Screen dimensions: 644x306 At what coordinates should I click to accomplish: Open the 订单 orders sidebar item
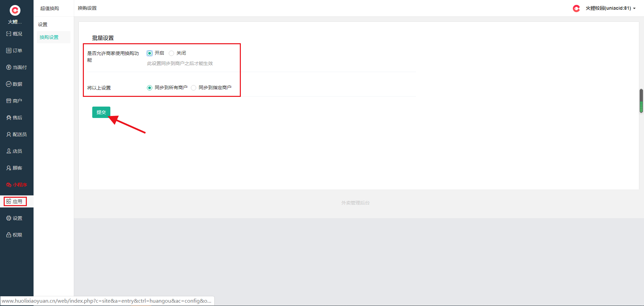(x=14, y=51)
